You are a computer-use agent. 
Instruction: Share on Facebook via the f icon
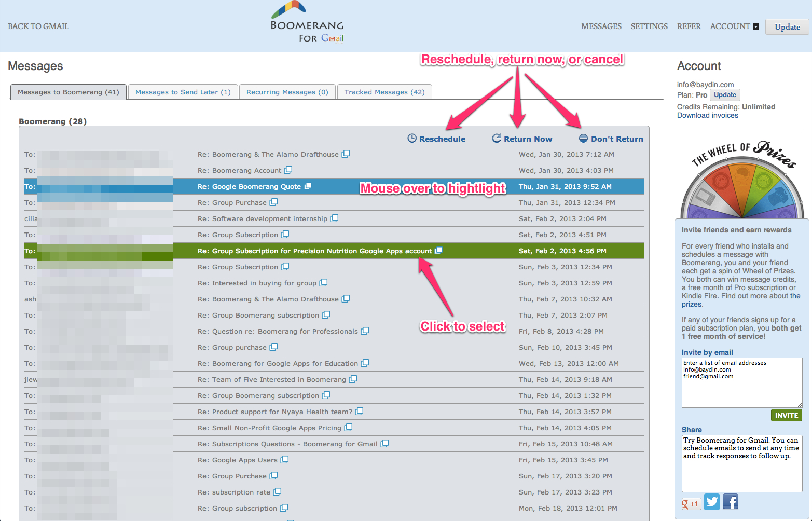[731, 502]
